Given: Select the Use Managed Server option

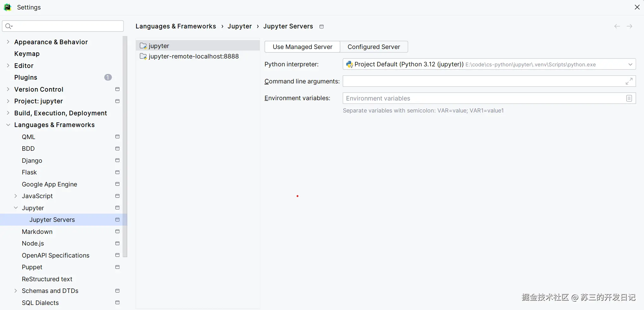Looking at the screenshot, I should 302,47.
